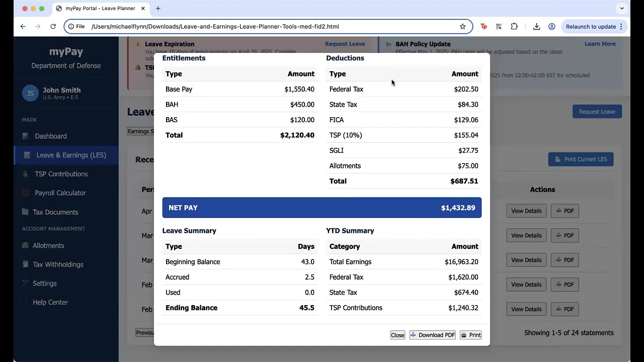The width and height of the screenshot is (644, 362).
Task: Click Relaunch to update button
Action: (x=594, y=27)
